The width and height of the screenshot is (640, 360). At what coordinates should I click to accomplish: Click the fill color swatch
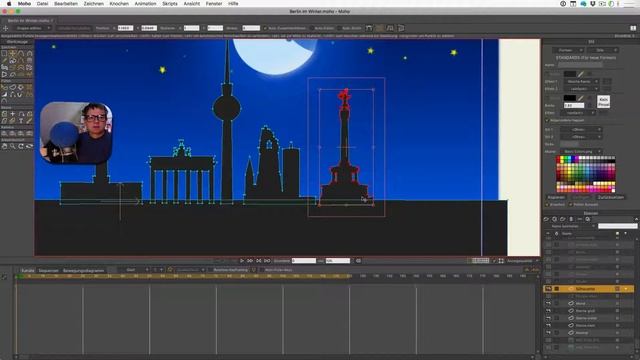pyautogui.click(x=570, y=74)
